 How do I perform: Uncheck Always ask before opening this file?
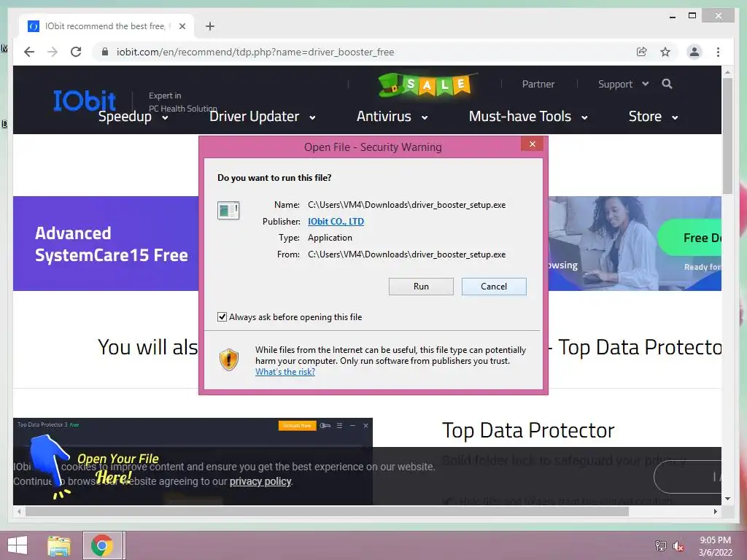pyautogui.click(x=222, y=316)
